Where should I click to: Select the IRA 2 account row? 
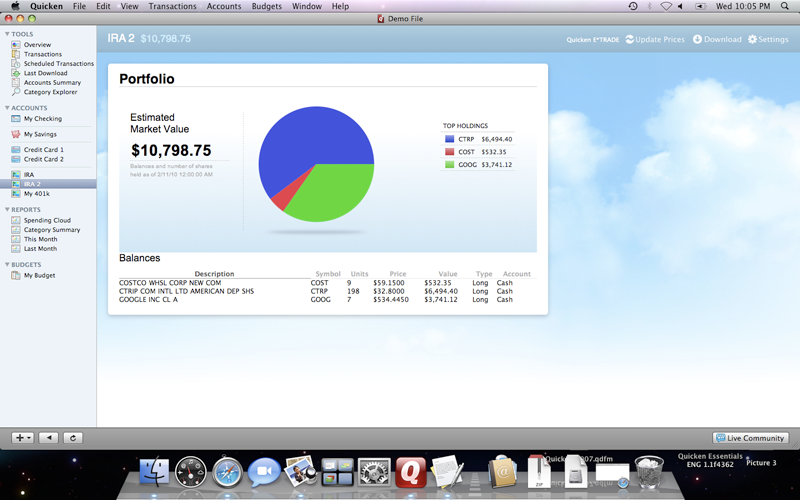[x=48, y=184]
